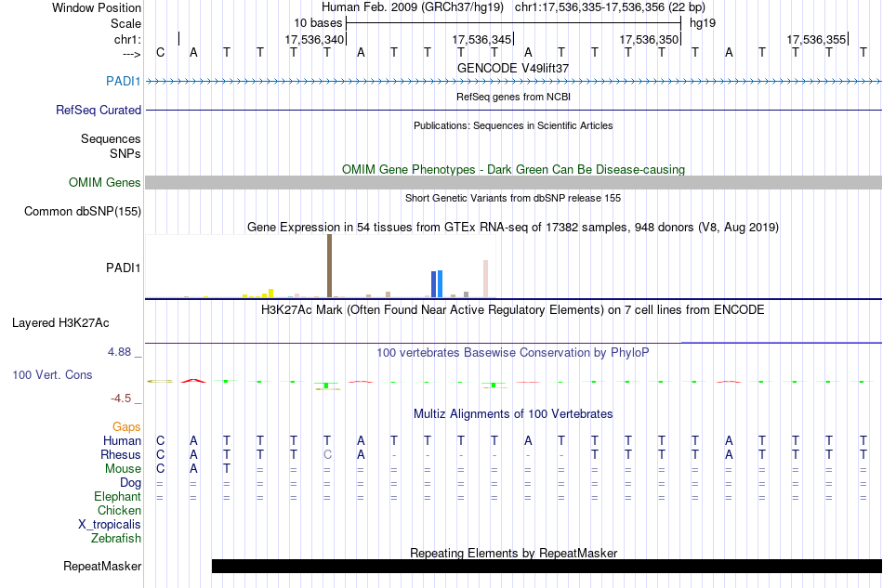Click the -4.5 lower conservation scale value
883x588 pixels.
click(121, 399)
